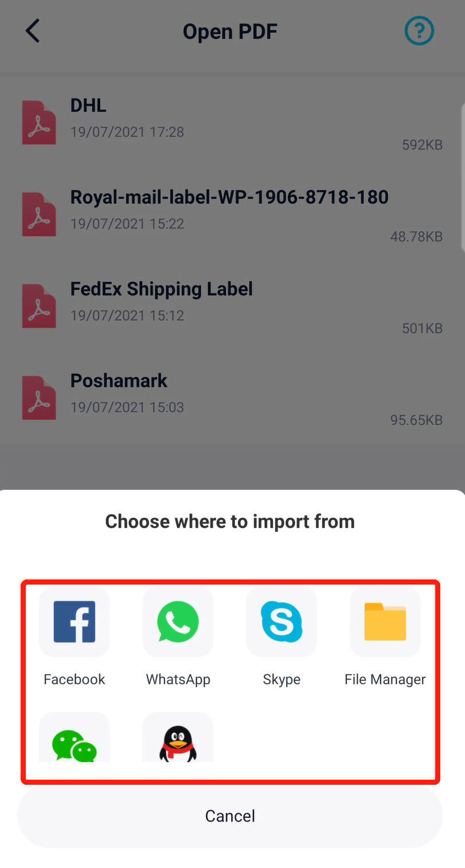Click the file list scrollbar handle
The width and height of the screenshot is (465, 868).
pyautogui.click(x=463, y=178)
